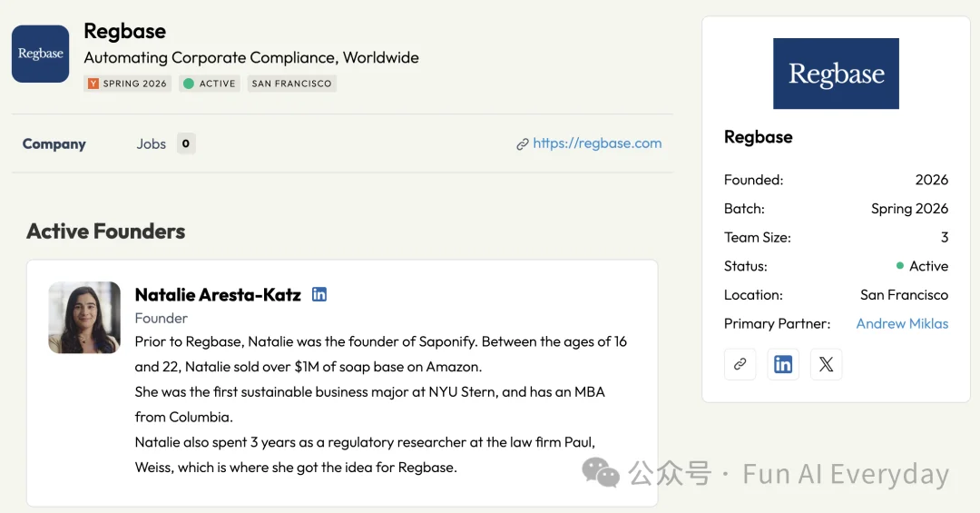Switch to the Jobs tab
Viewport: 980px width, 513px height.
[152, 143]
